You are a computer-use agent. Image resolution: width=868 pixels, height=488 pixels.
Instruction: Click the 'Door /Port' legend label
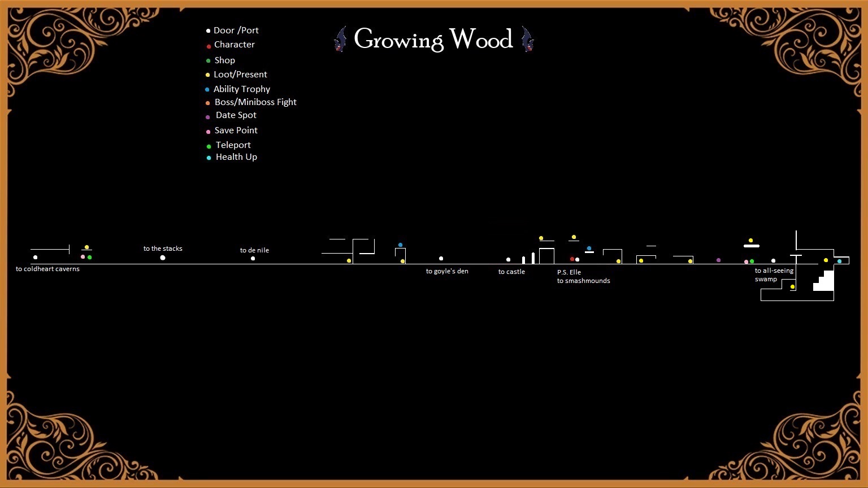(236, 30)
